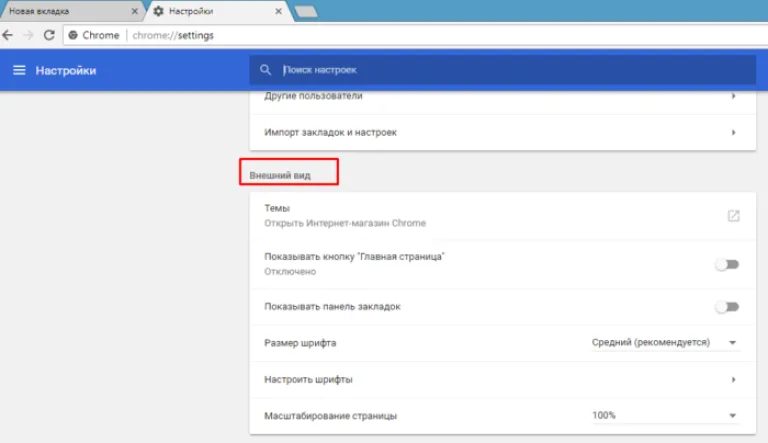Open the Settings hamburger menu
Screen dimensions: 768x443
[19, 70]
